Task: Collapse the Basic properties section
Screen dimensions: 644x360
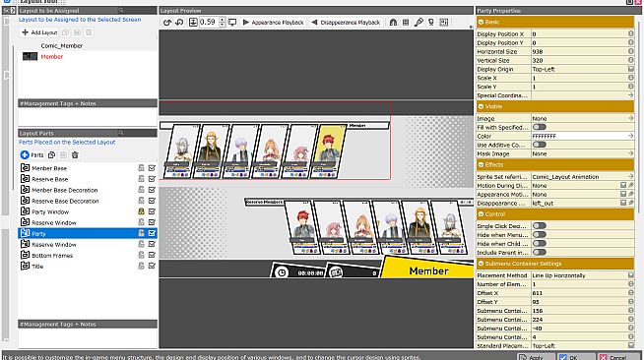Action: (481, 23)
